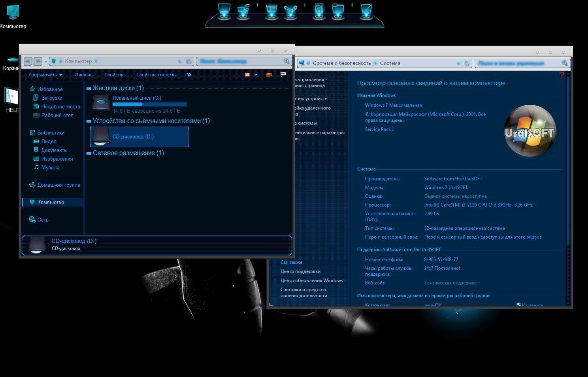Open Музыка library

coord(47,167)
